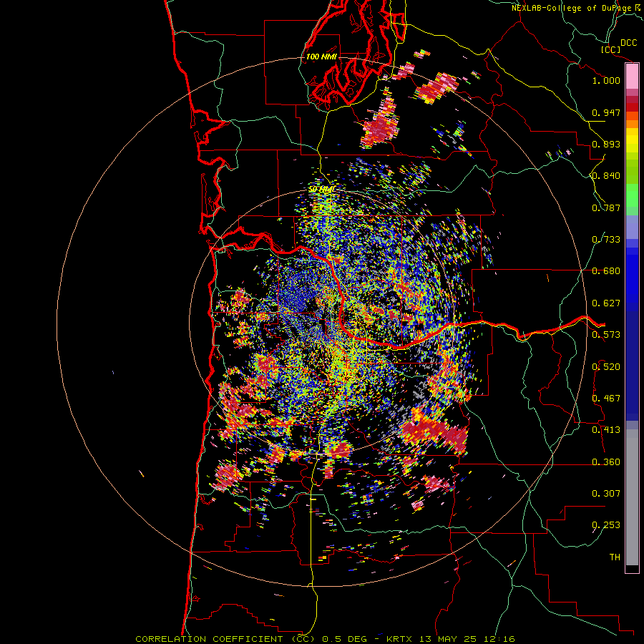
Task: Click the 0.840 scale value
Action: pyautogui.click(x=606, y=176)
